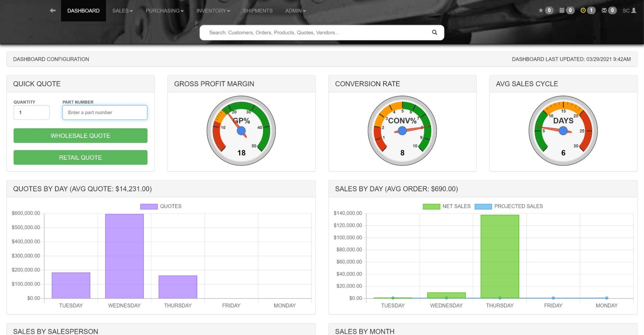Image resolution: width=644 pixels, height=335 pixels.
Task: Click the Sales By Salesperson heading
Action: click(56, 331)
